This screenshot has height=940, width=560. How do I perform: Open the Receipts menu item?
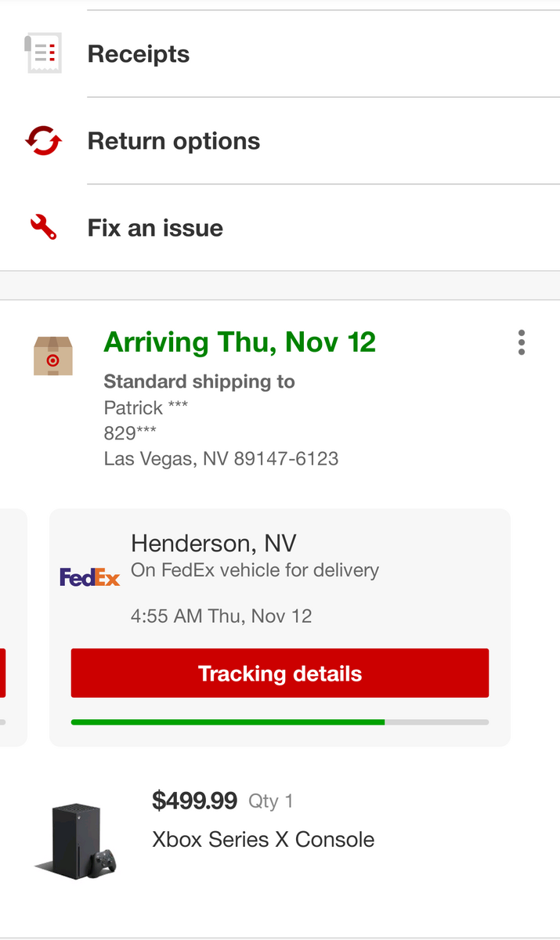pos(139,54)
